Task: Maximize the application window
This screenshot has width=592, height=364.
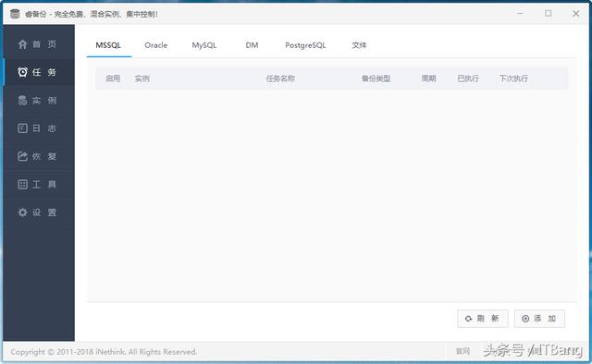Action: (549, 14)
